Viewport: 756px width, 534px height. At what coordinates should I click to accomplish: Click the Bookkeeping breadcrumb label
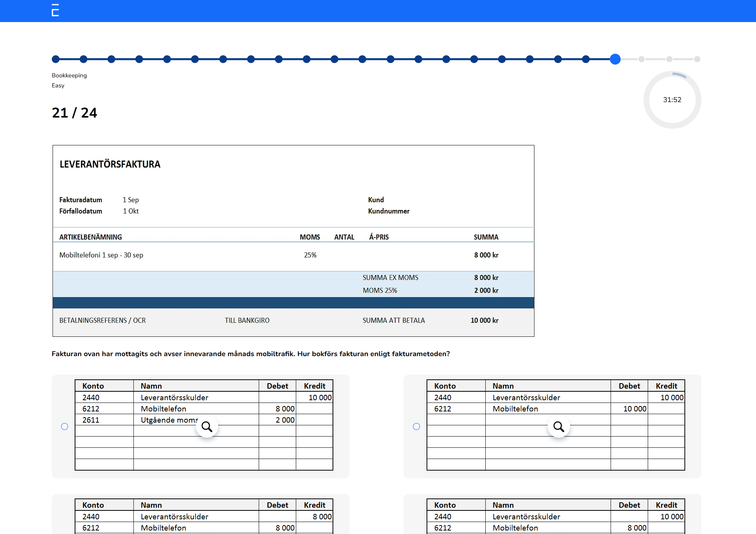[x=69, y=75]
